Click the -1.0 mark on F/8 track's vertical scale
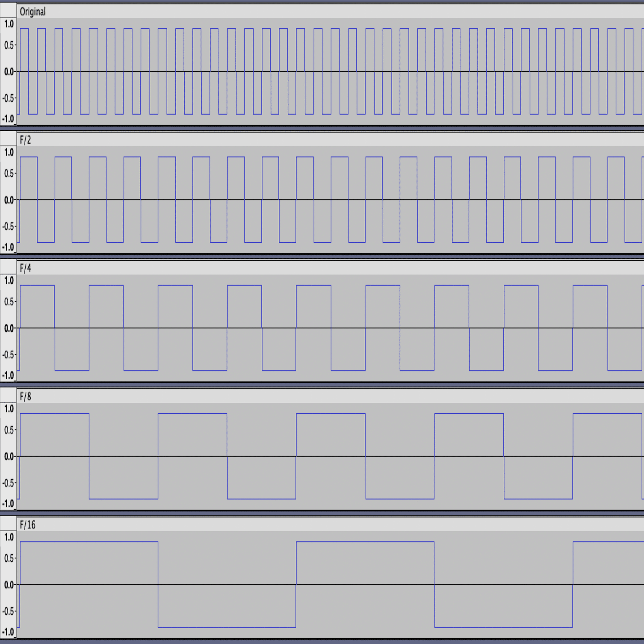Viewport: 644px width, 644px height. 8,504
